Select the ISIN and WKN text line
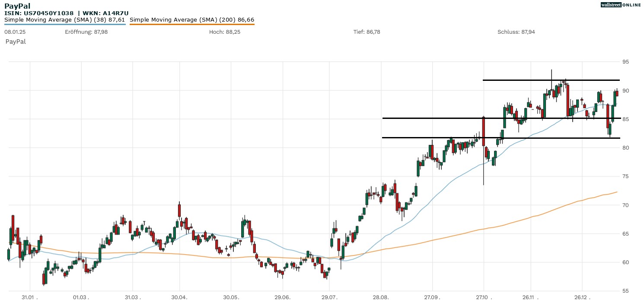The height and width of the screenshot is (300, 644). click(x=66, y=13)
